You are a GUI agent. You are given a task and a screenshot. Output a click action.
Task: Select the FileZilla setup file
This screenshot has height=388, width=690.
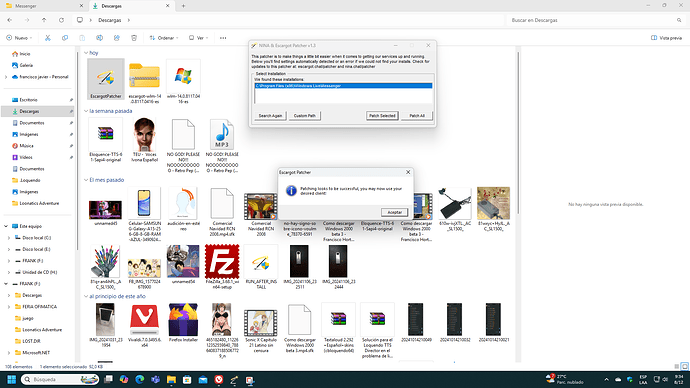point(222,267)
